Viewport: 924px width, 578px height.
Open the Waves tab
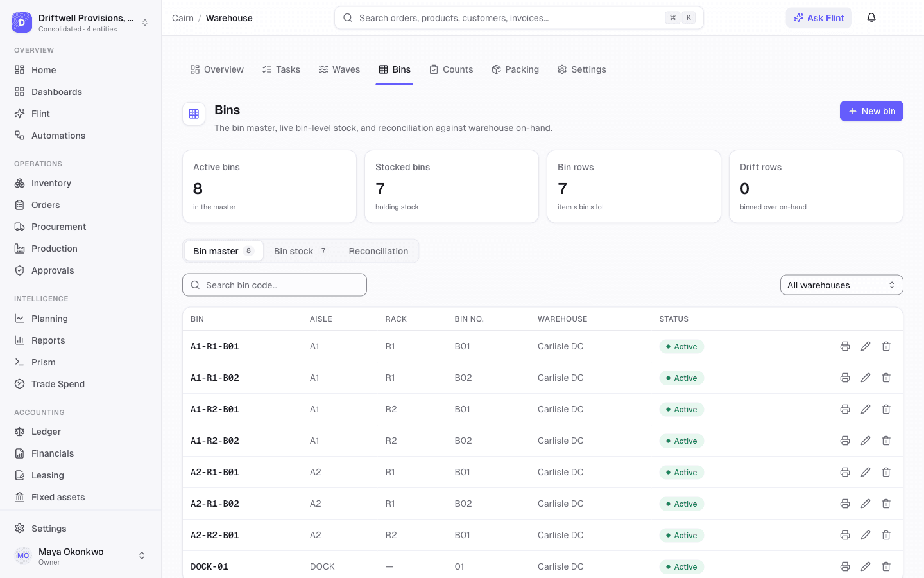[339, 69]
